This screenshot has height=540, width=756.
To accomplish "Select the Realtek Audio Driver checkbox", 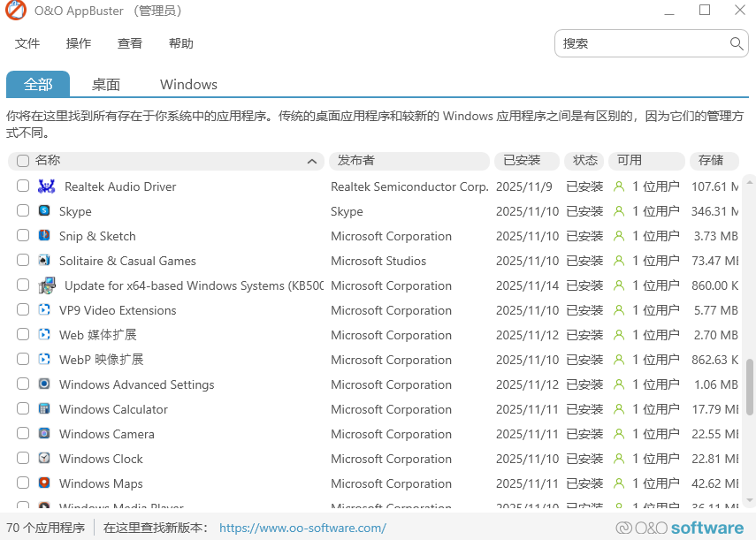I will point(22,186).
